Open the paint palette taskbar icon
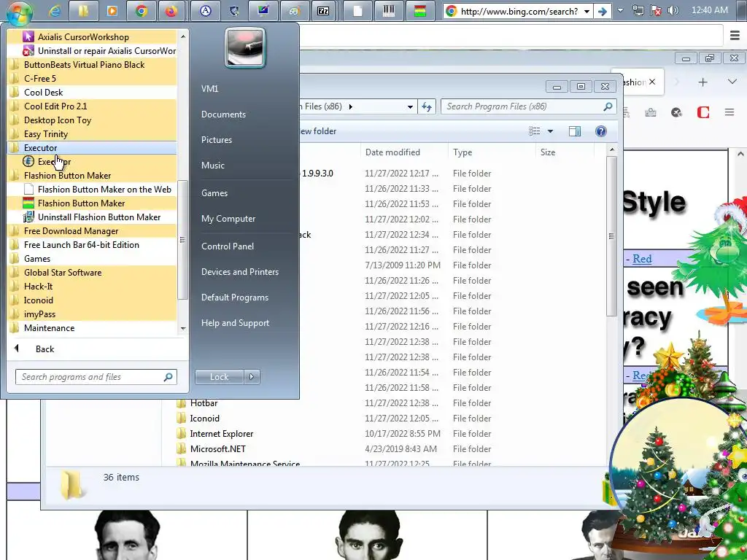 pos(294,10)
